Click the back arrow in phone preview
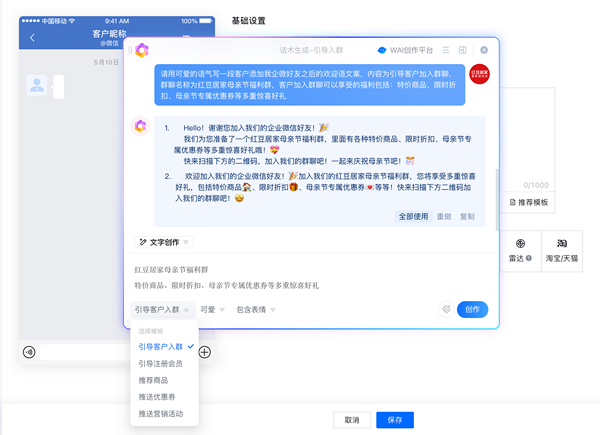600x435 pixels. (33, 38)
